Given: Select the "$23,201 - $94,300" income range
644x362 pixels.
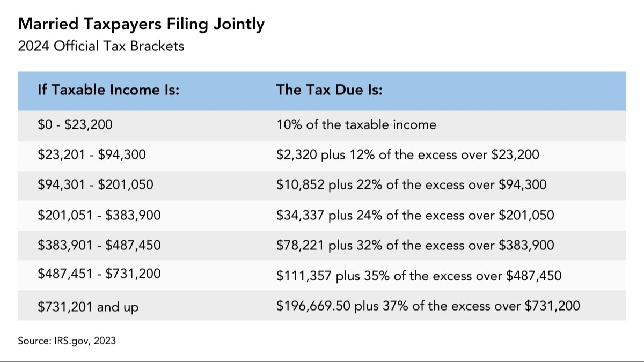Looking at the screenshot, I should pyautogui.click(x=91, y=155).
